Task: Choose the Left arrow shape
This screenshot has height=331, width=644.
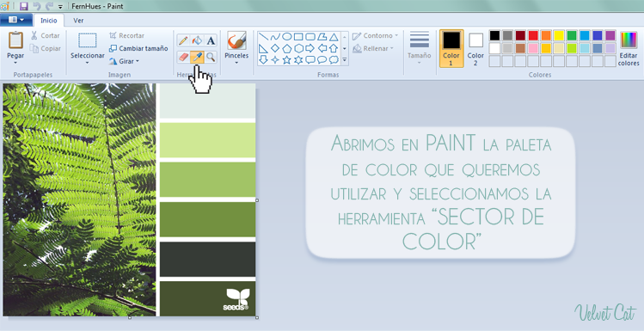Action: click(x=322, y=48)
